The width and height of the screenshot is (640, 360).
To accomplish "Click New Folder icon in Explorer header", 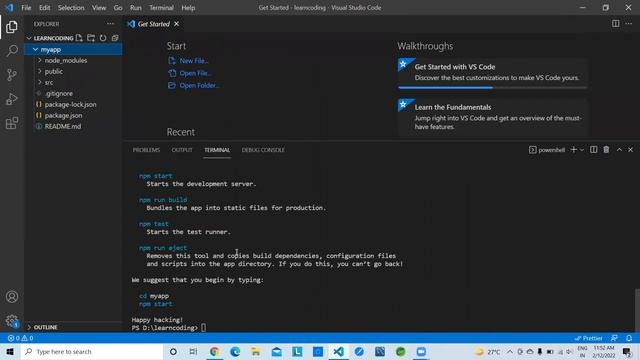I will coord(91,38).
